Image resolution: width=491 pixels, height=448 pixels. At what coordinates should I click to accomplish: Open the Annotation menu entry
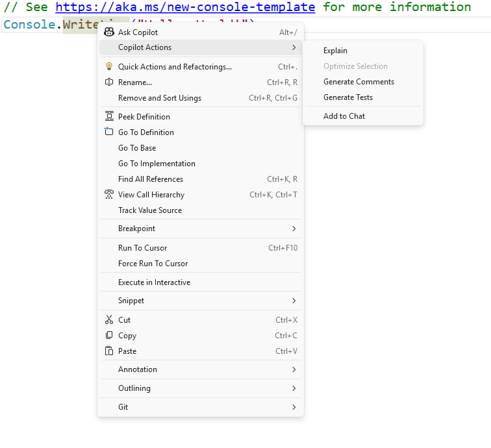coord(201,369)
